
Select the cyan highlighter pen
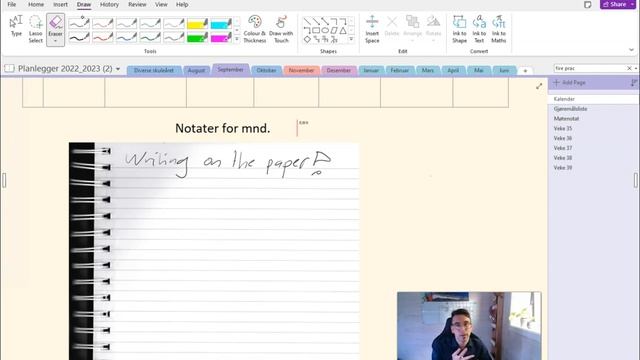221,24
